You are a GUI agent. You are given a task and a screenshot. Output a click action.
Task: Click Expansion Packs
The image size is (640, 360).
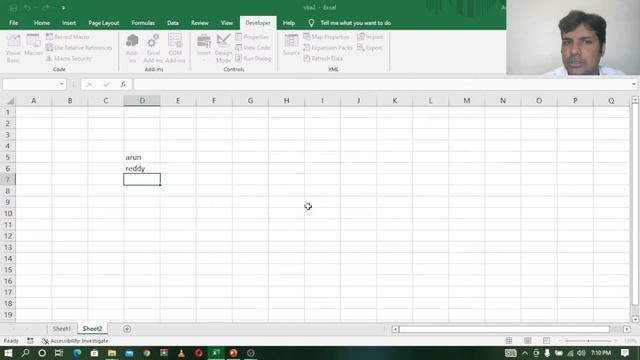(328, 48)
